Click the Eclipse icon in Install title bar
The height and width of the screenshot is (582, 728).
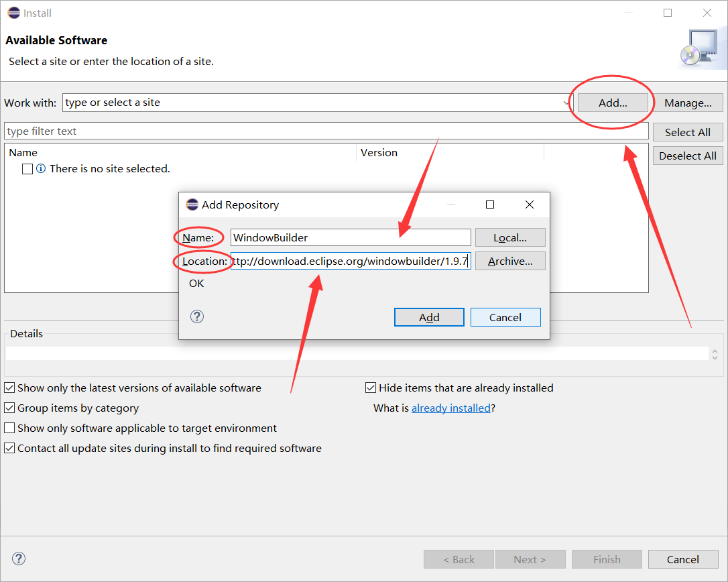click(x=14, y=13)
